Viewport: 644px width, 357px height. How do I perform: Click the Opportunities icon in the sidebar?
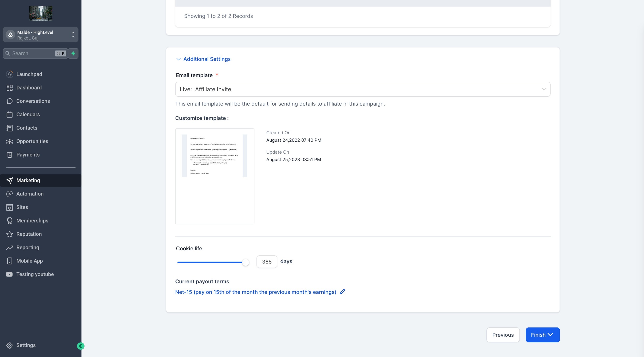(10, 141)
